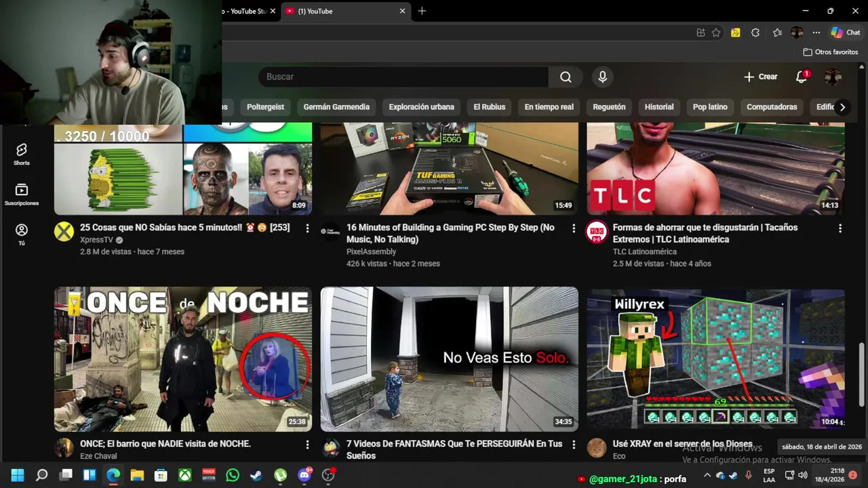
Task: Add page to favorites with star icon
Action: (716, 33)
